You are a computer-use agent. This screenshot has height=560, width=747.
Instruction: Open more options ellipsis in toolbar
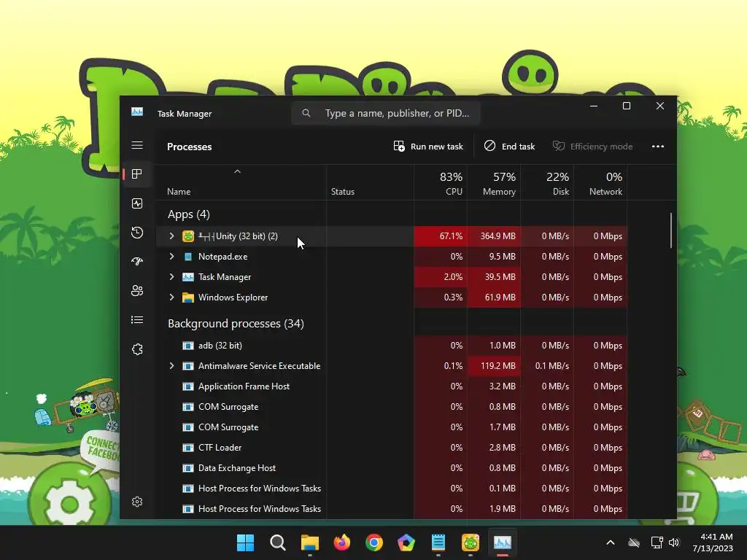(658, 147)
